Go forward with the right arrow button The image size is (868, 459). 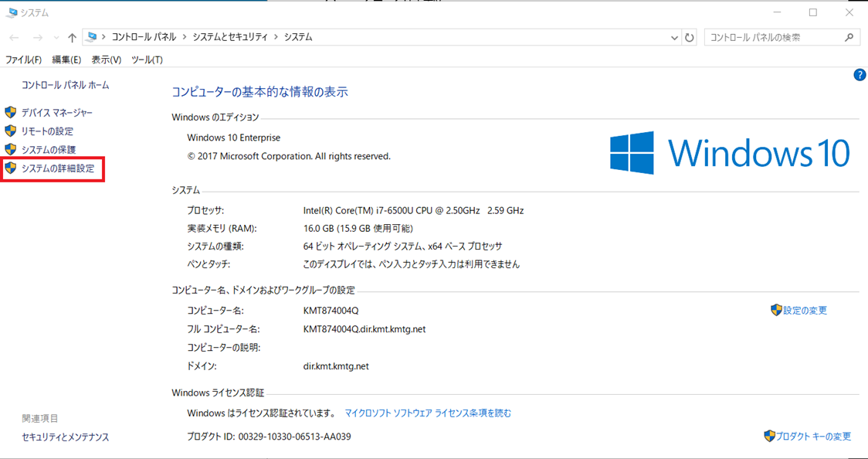coord(38,38)
